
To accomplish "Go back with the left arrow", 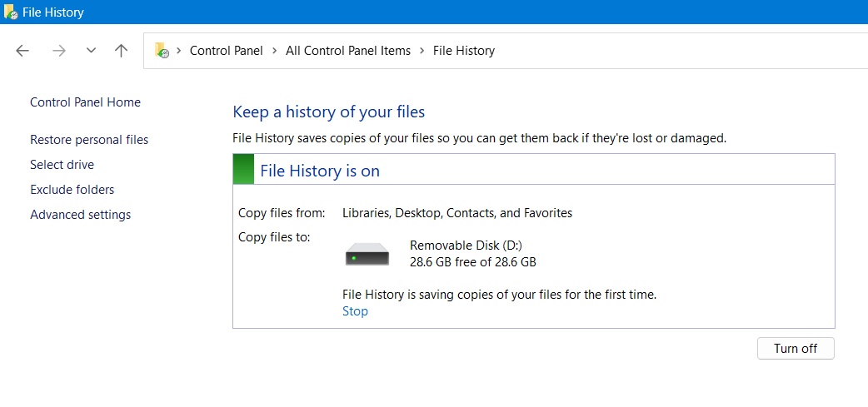I will tap(22, 51).
